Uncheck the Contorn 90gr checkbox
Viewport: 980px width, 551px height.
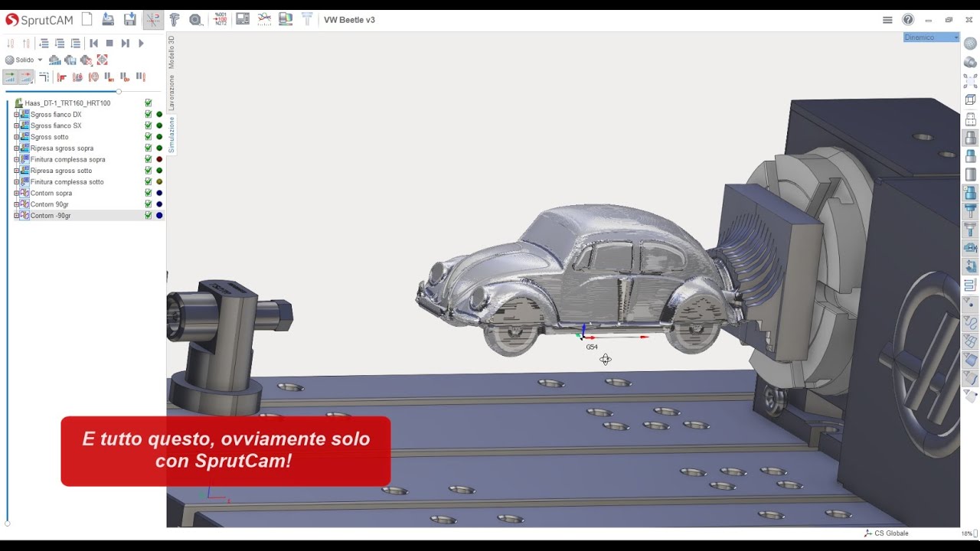pos(149,204)
